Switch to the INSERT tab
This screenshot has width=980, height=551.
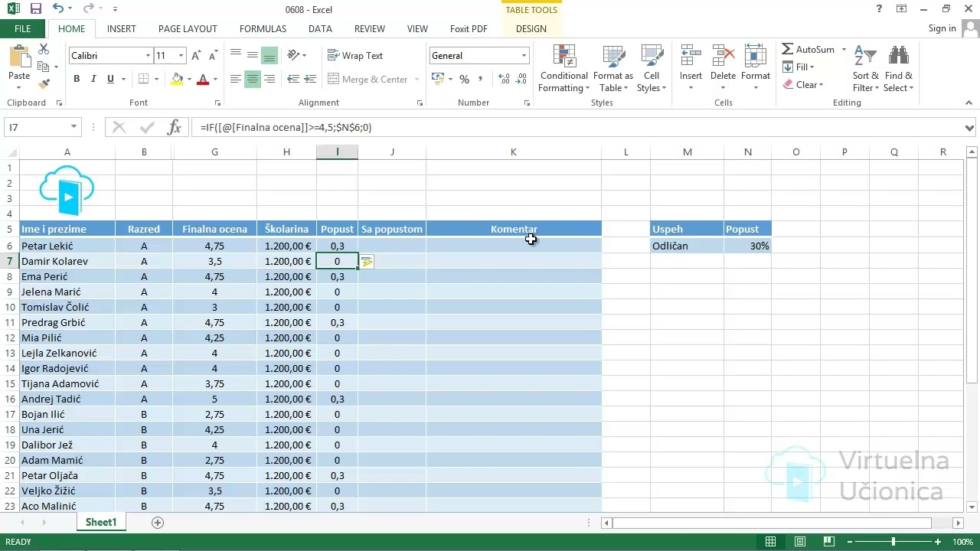122,29
